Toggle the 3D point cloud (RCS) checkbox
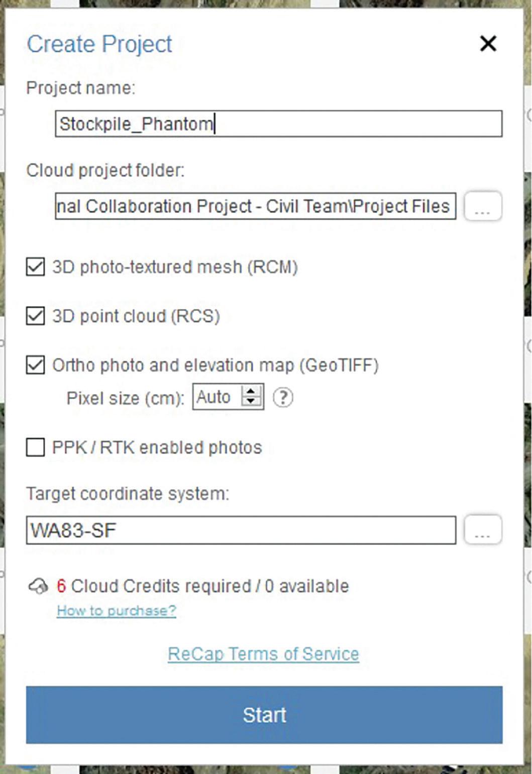 coord(35,316)
